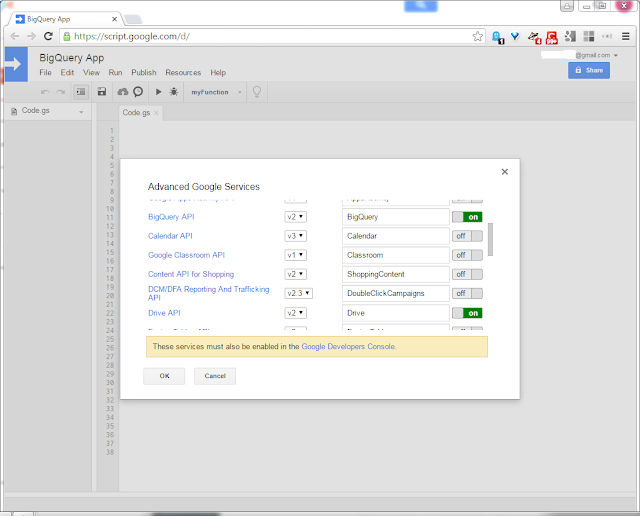Rename project title BigQuery App
640x516 pixels.
(x=71, y=58)
